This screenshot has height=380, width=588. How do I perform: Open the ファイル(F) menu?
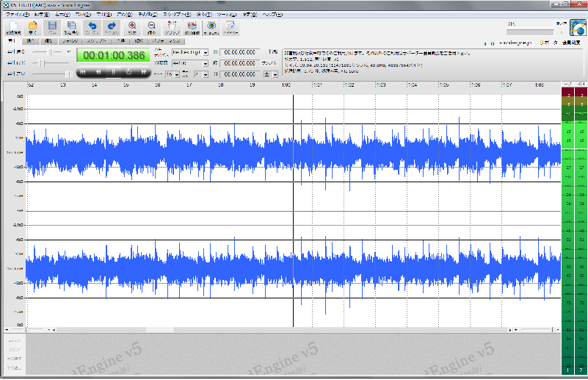tap(17, 14)
